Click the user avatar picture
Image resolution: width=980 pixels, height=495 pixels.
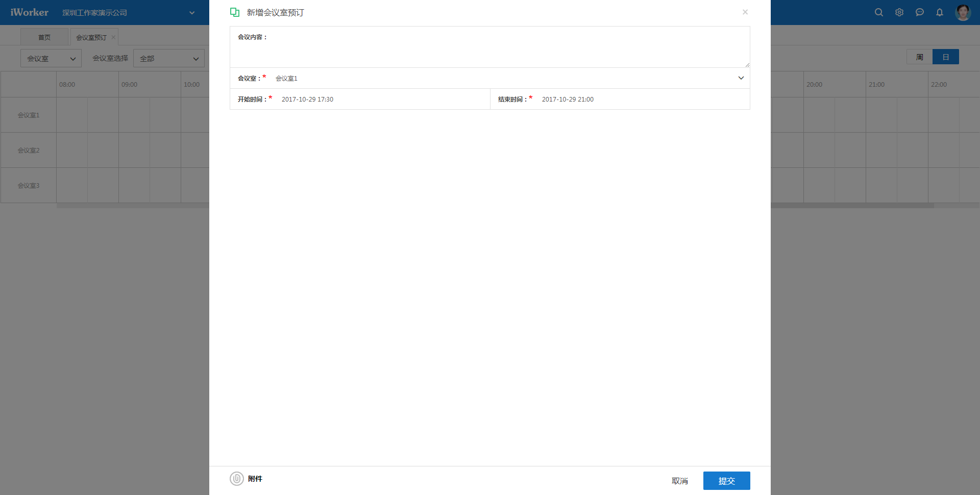963,12
